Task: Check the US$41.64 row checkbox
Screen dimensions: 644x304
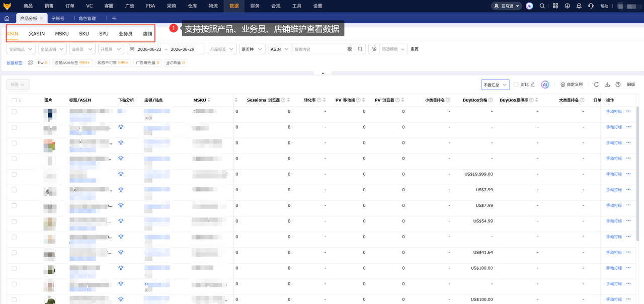Action: (x=14, y=252)
